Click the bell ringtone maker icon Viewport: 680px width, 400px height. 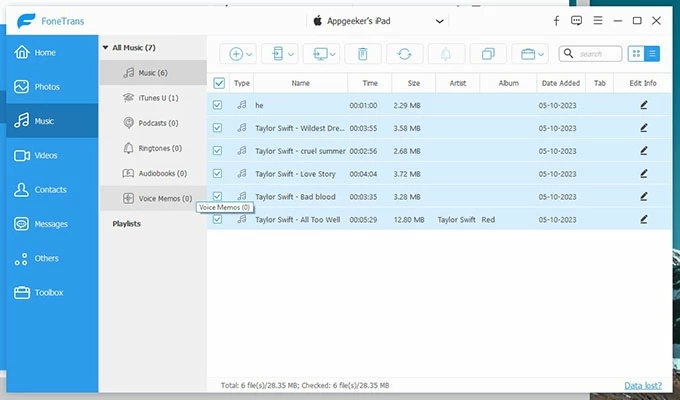(445, 54)
